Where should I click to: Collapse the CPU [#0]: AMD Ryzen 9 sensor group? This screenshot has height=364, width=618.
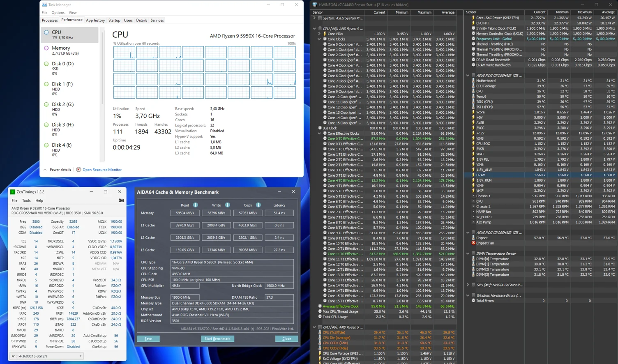coord(314,29)
